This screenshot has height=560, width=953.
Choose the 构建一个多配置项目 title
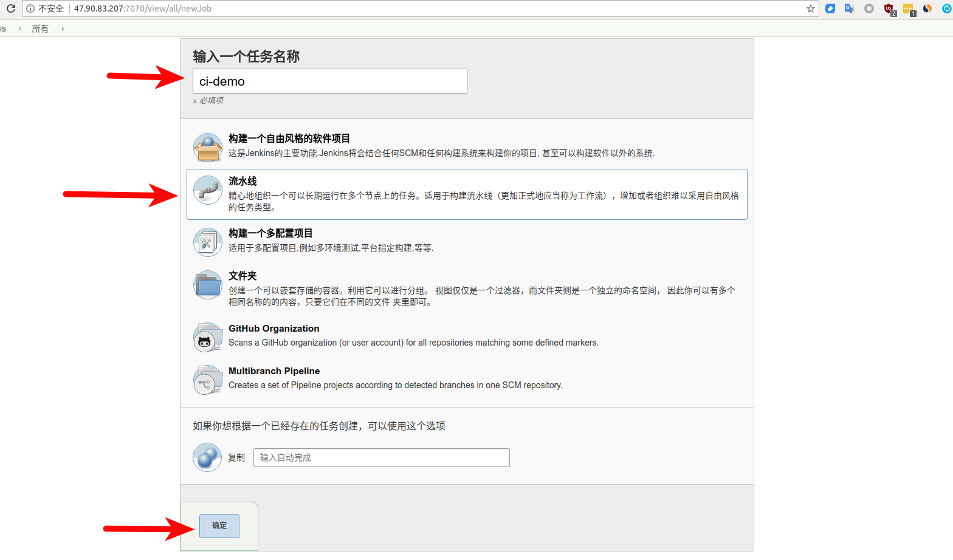270,233
